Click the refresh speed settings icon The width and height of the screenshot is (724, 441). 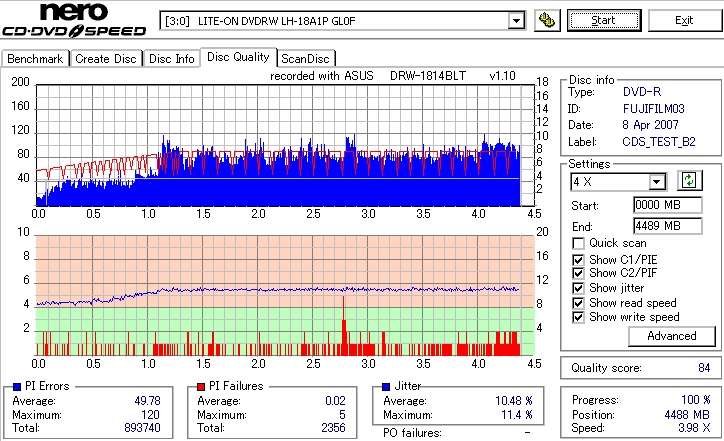tap(689, 181)
